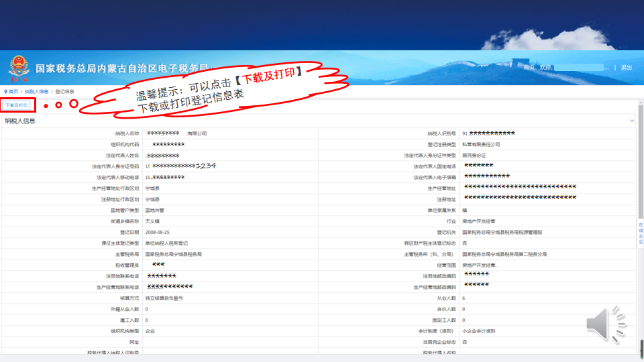The image size is (644, 362).
Task: Click 国家税务总局宁城县税务局第二税务分局 value
Action: (504, 255)
